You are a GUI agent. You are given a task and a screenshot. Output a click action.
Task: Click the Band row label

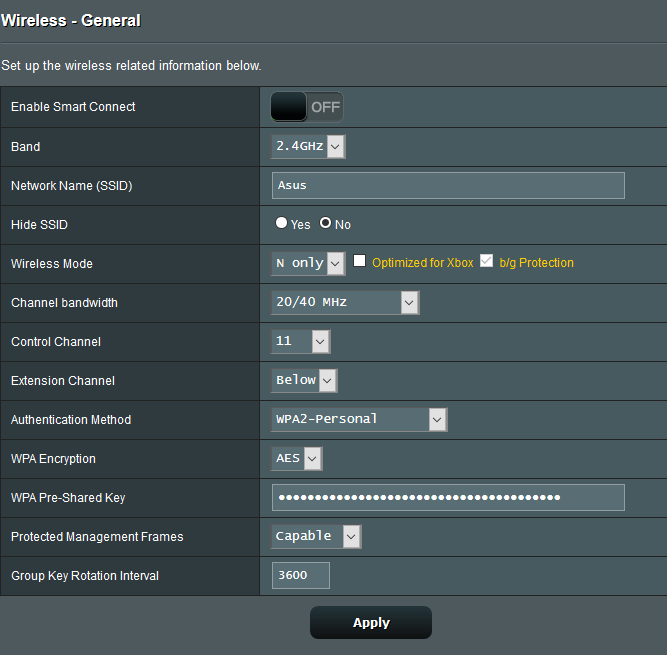(x=26, y=147)
